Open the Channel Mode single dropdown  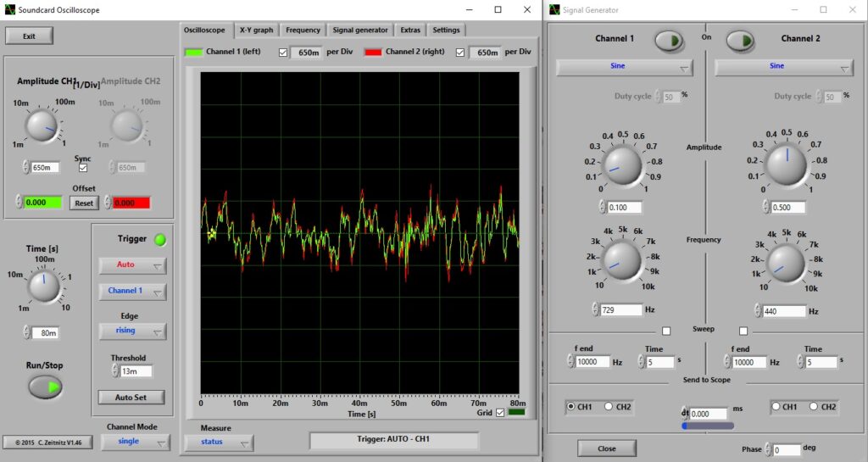136,442
